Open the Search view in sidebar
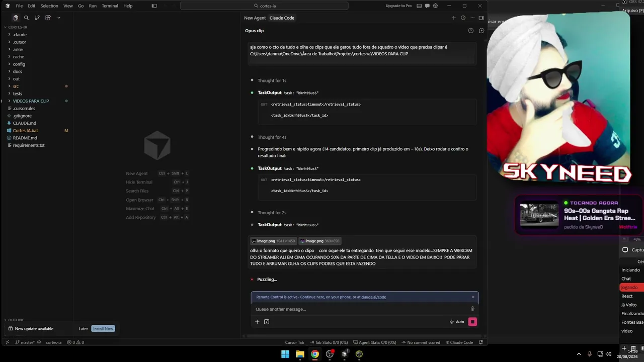644x362 pixels. pos(26,18)
